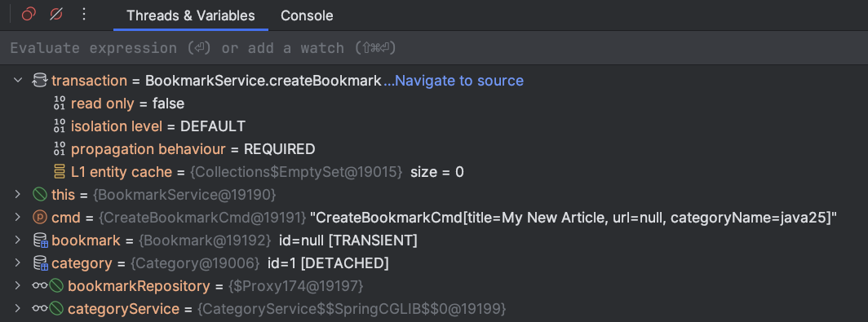Select the Threads & Variables tab
Screen dimensions: 868x322
(x=191, y=15)
